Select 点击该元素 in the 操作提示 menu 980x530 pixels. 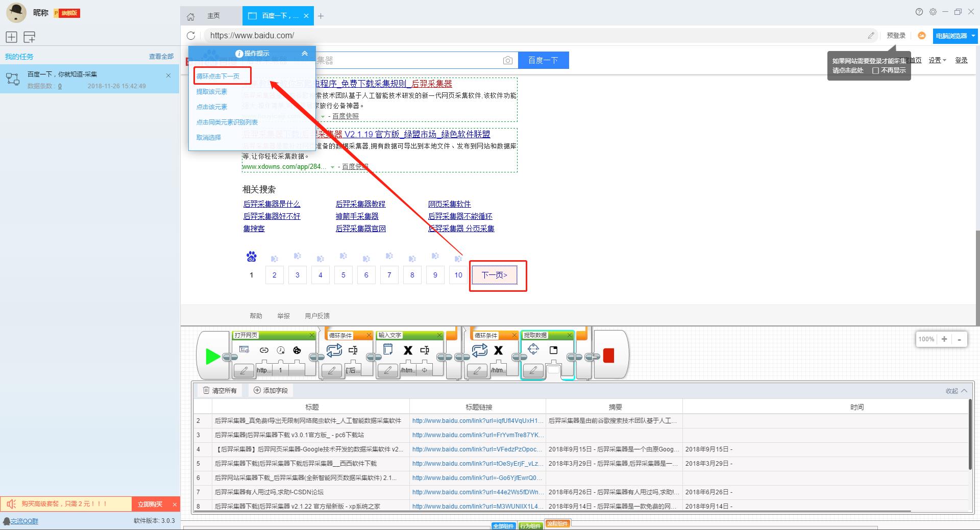pyautogui.click(x=212, y=107)
